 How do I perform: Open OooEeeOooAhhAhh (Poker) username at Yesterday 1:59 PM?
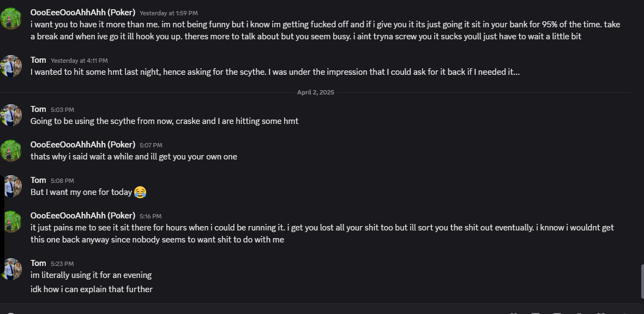click(83, 12)
